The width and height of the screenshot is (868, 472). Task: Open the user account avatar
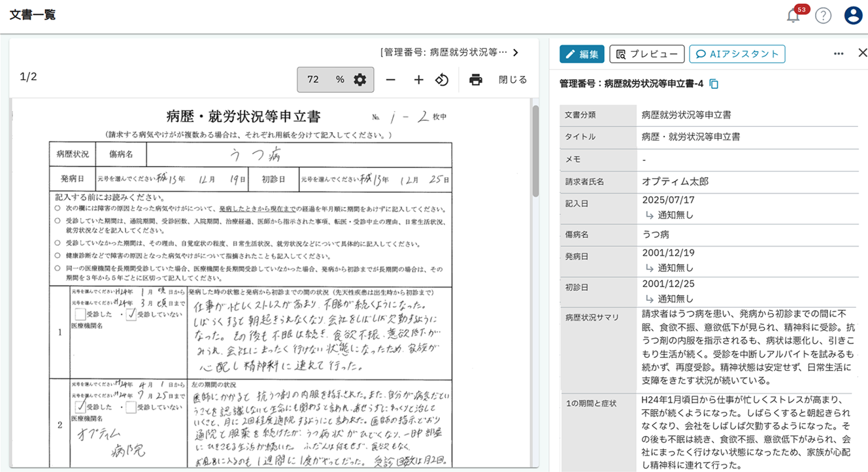(853, 16)
